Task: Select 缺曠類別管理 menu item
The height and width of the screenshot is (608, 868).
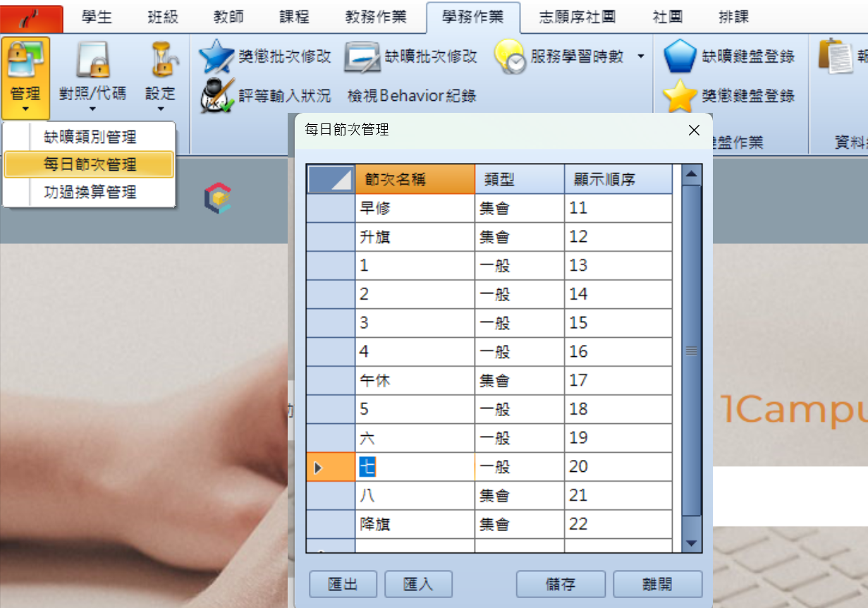Action: (89, 137)
